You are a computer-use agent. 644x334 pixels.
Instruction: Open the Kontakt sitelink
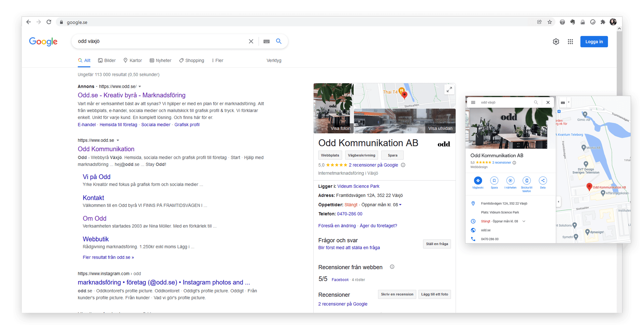point(93,198)
